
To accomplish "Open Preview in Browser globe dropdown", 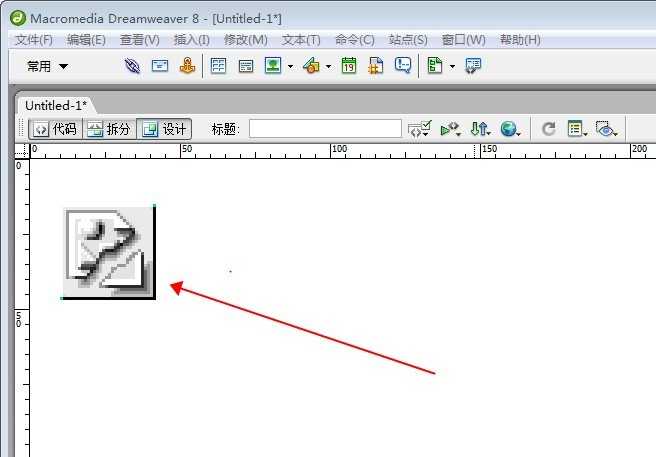I will pos(513,129).
